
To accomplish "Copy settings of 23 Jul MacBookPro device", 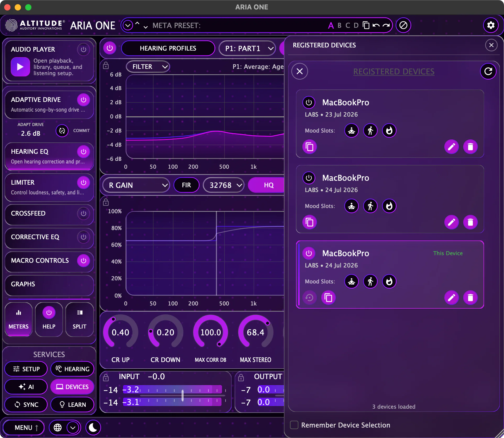I will point(310,147).
